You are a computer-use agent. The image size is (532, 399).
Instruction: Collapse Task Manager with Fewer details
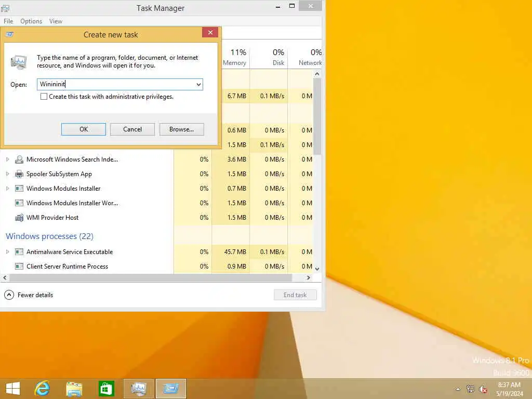tap(29, 295)
